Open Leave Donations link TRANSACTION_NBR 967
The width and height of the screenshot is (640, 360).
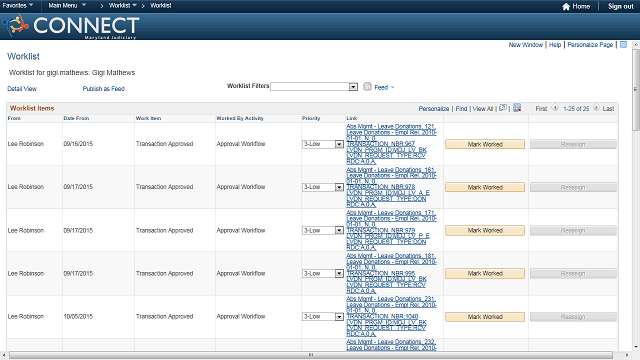(391, 144)
